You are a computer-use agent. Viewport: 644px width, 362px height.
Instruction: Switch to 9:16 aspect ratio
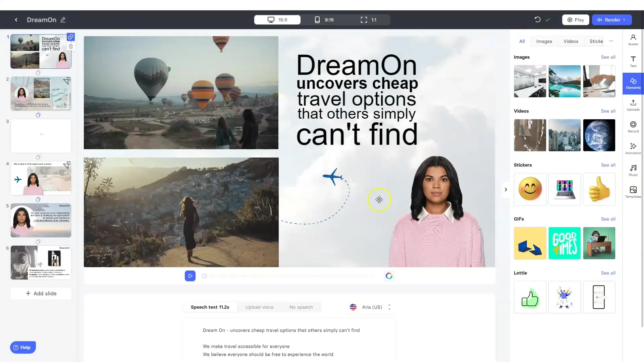pos(324,20)
